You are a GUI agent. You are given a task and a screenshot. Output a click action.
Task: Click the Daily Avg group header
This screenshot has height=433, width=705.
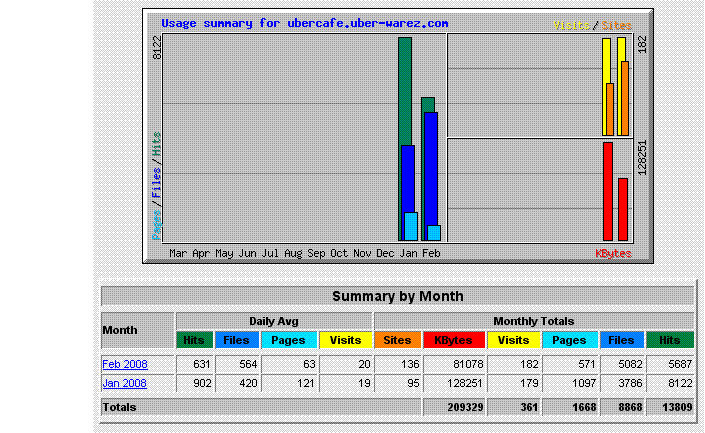click(x=274, y=321)
